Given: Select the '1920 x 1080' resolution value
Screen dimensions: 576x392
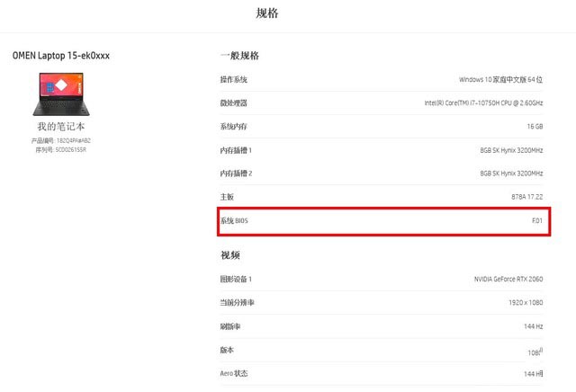Looking at the screenshot, I should [526, 303].
